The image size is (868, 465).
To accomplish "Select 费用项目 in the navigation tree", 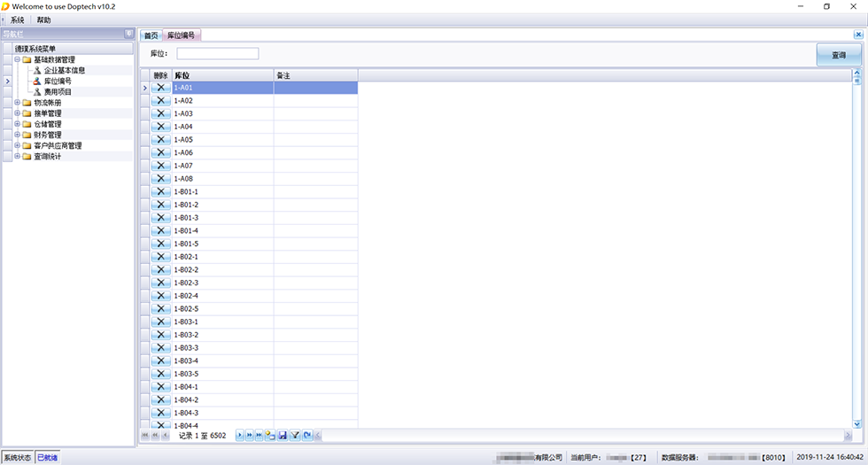I will (58, 91).
